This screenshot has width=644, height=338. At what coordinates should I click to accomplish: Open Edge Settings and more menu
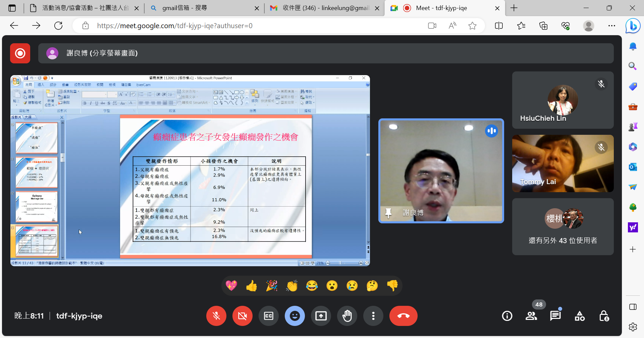coord(612,26)
